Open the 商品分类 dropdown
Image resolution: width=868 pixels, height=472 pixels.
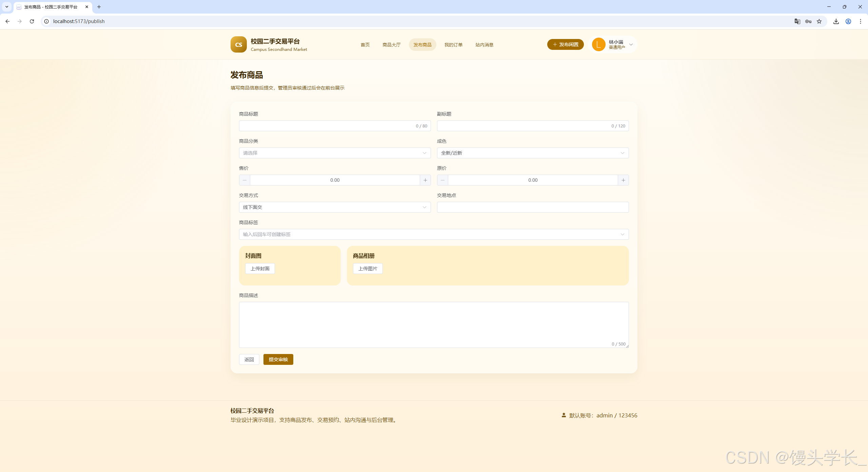(x=335, y=153)
